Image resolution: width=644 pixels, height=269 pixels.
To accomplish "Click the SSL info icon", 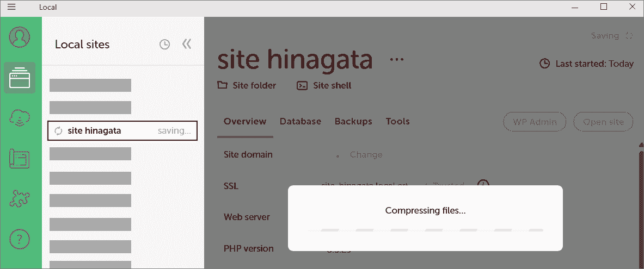I will click(484, 183).
